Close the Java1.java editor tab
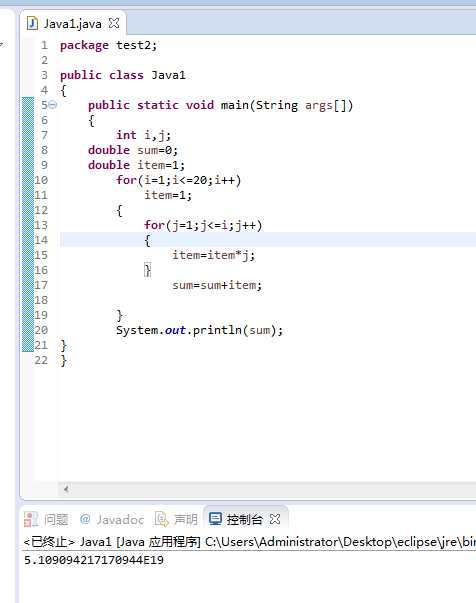Screen dimensions: 476x603 pos(114,23)
